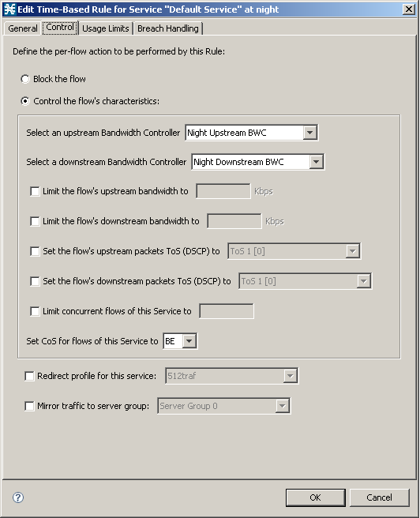The width and height of the screenshot is (420, 518).
Task: Go to the Breach Handling tab
Action: click(167, 28)
